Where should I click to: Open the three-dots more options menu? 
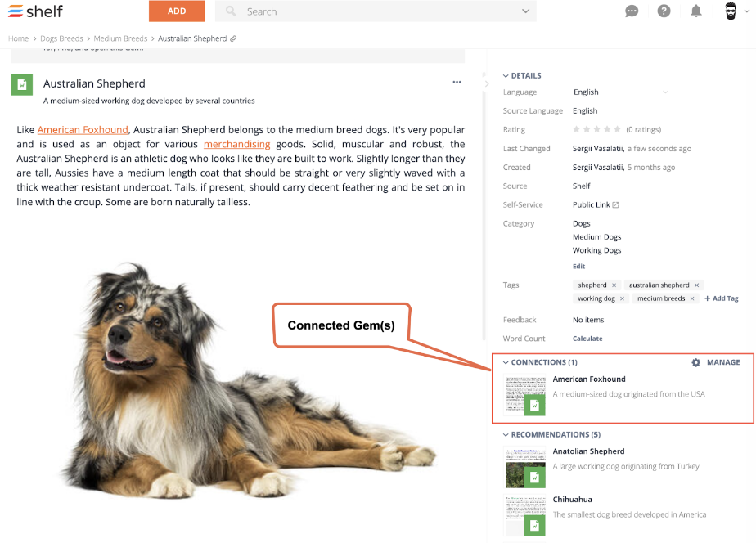(x=457, y=82)
